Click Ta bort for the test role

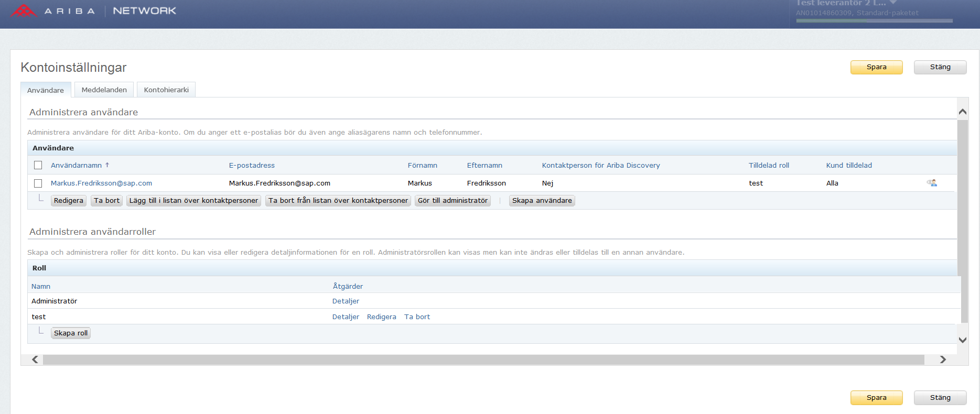(x=417, y=317)
